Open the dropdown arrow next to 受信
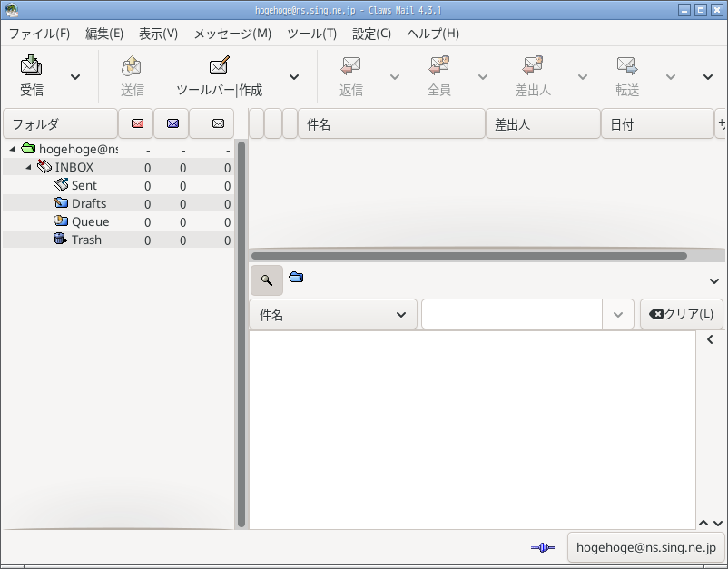728x569 pixels. (75, 76)
